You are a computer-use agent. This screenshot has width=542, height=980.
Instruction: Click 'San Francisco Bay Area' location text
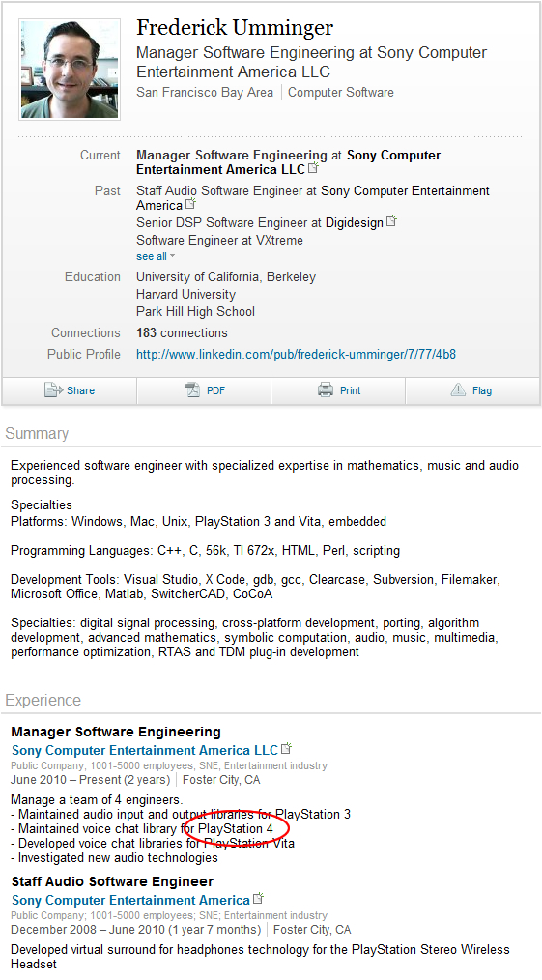pos(205,92)
